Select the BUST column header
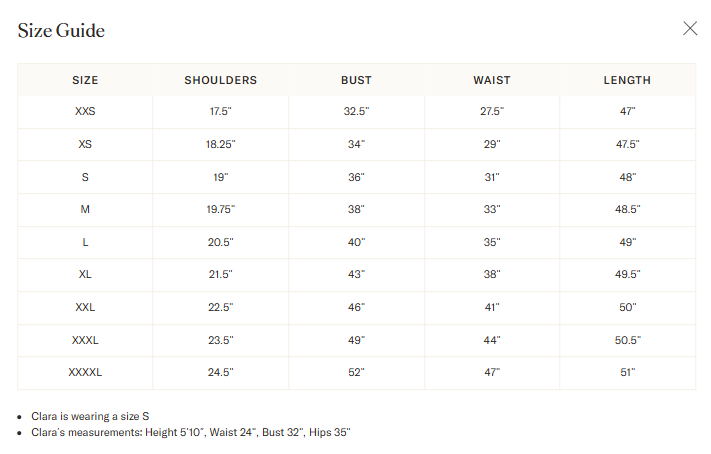The image size is (711, 454). (x=356, y=80)
